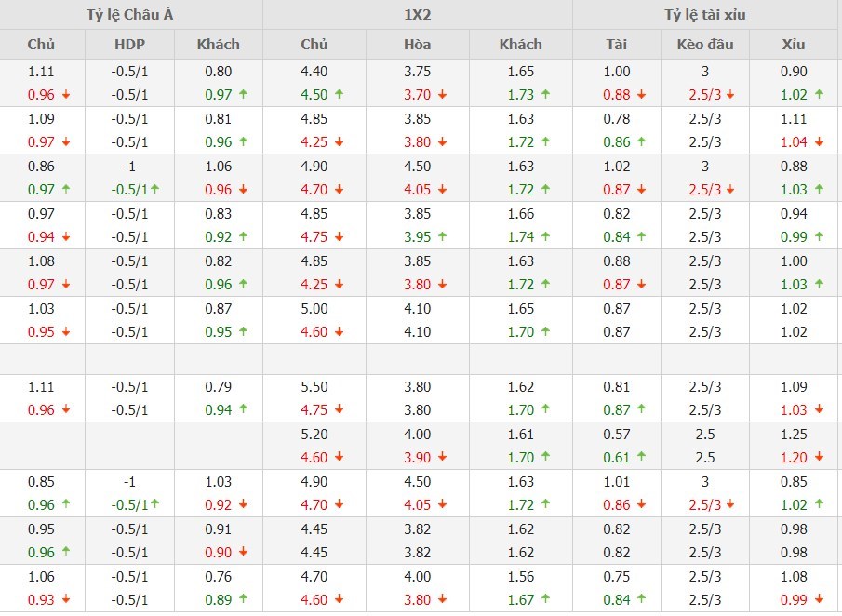This screenshot has width=842, height=616.
Task: Select the 1.25 Xỉu odds value
Action: (795, 435)
